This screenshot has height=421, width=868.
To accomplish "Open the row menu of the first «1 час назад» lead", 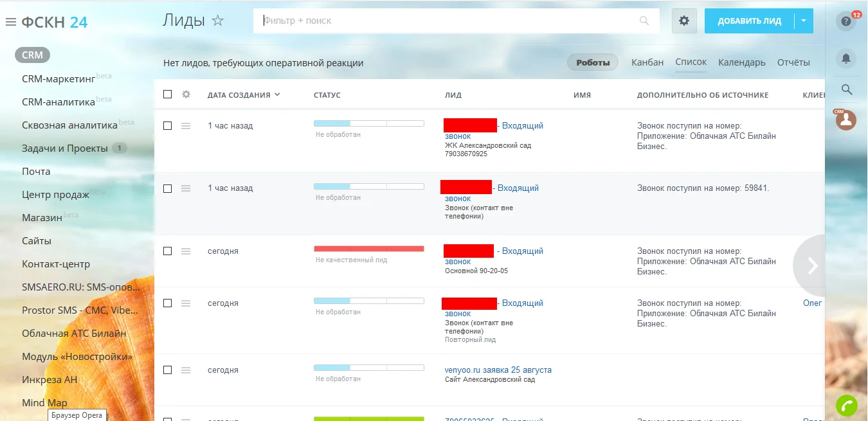I will tap(186, 126).
